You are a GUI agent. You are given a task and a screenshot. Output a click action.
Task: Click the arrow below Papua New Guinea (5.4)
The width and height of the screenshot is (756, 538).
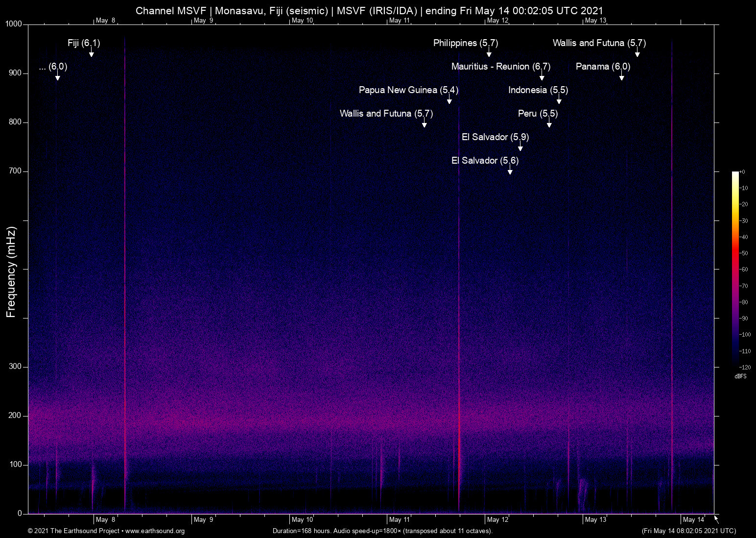[449, 100]
